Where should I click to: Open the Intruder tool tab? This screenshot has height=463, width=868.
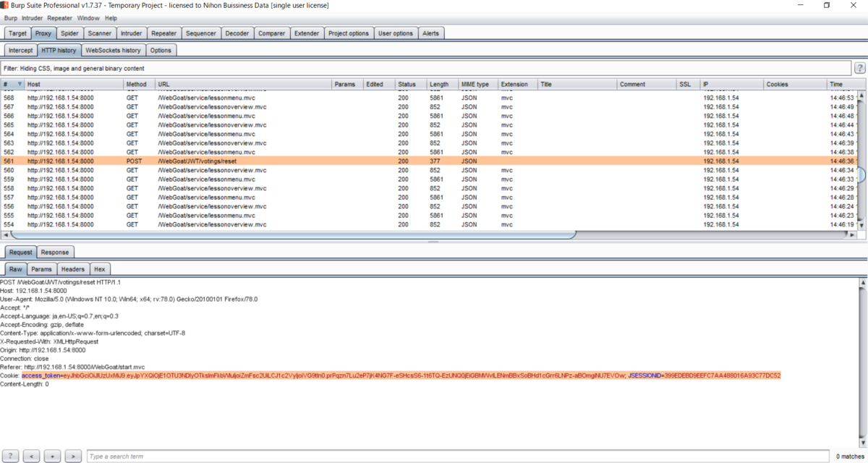[132, 33]
